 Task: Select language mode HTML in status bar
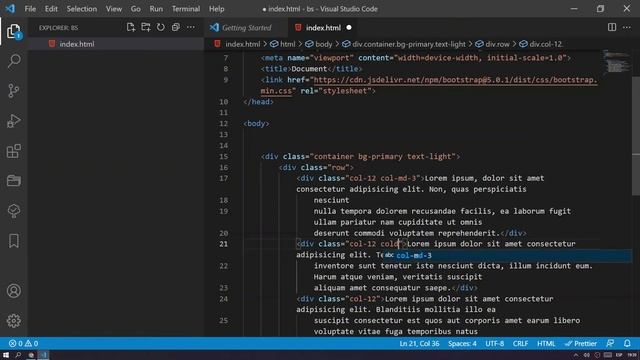pyautogui.click(x=546, y=343)
